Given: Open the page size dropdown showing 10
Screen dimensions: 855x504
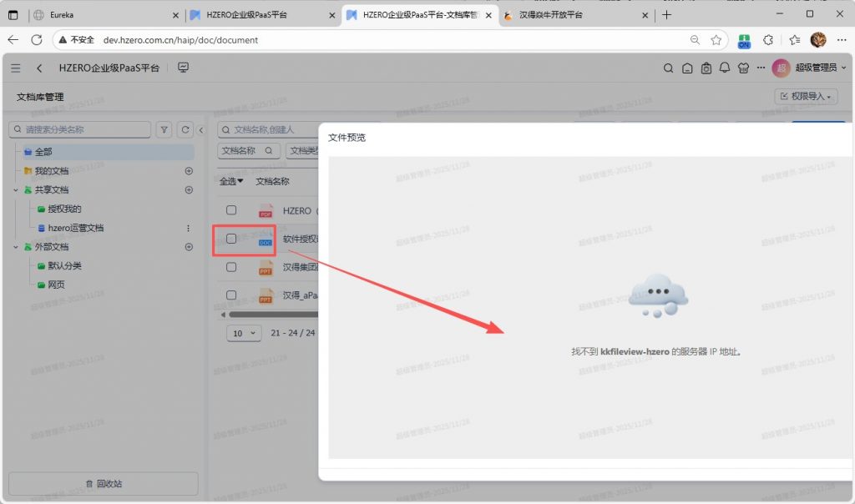Looking at the screenshot, I should pos(243,333).
